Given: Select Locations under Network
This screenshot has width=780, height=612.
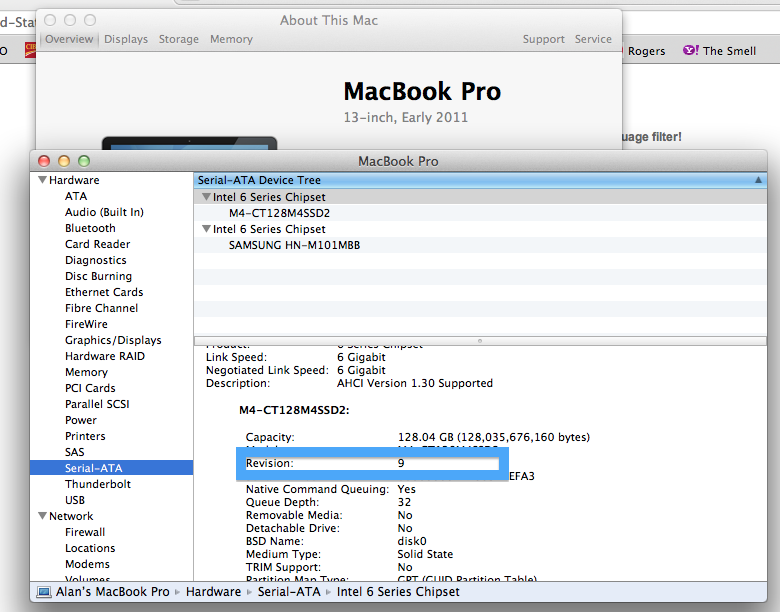Looking at the screenshot, I should pyautogui.click(x=90, y=548).
